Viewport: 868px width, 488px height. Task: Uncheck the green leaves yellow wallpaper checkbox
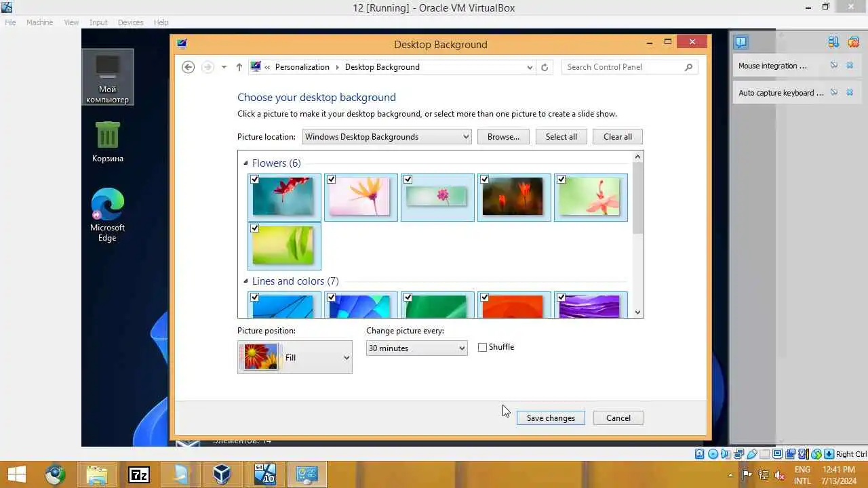[254, 228]
